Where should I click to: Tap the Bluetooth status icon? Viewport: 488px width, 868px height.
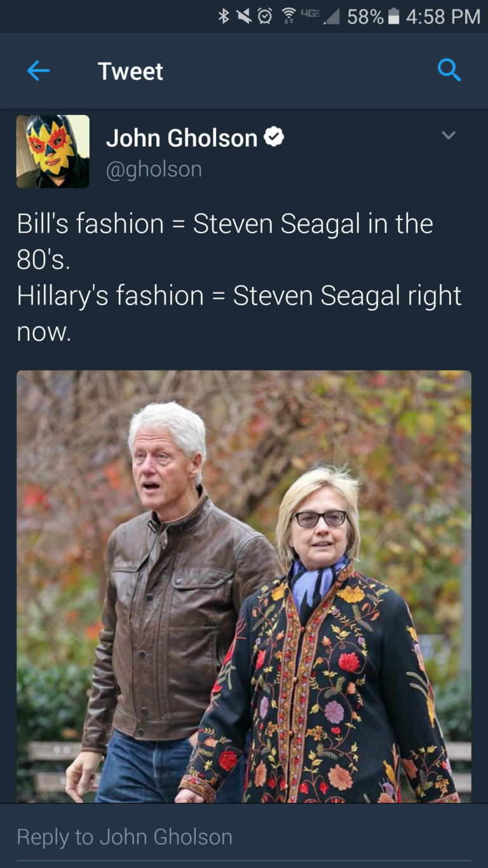[x=224, y=17]
